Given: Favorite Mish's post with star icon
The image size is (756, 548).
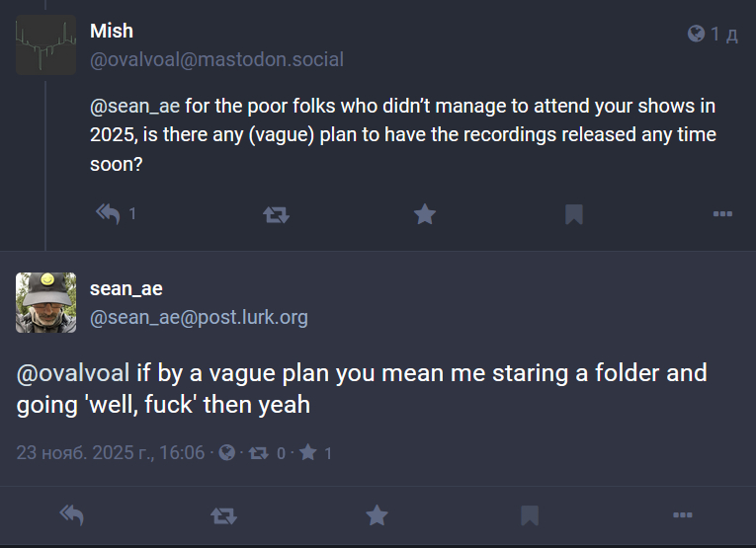Looking at the screenshot, I should [x=425, y=213].
